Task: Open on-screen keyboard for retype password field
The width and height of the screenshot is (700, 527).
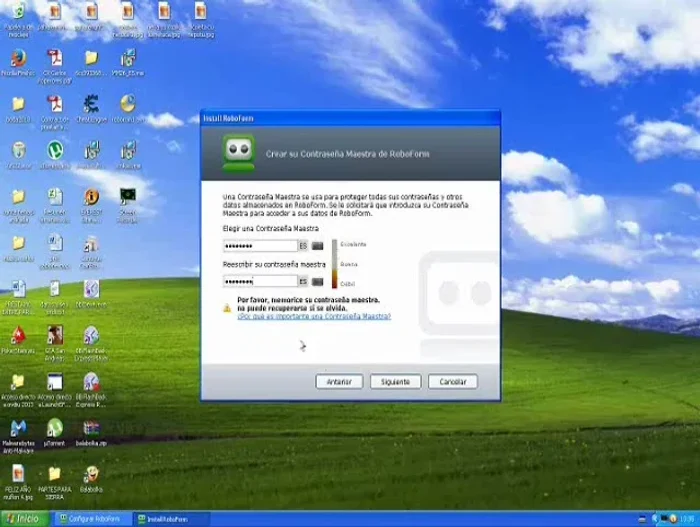Action: point(318,281)
